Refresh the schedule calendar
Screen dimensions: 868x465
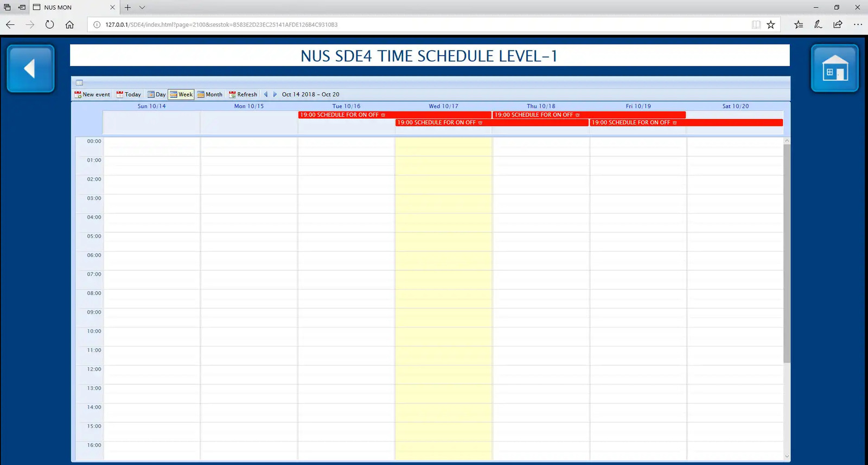243,94
